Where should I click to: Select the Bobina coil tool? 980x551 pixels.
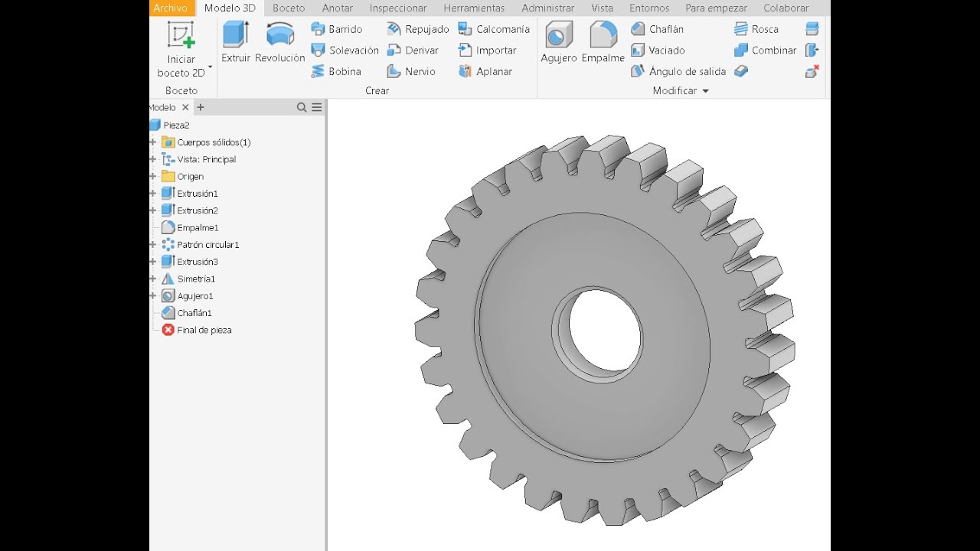[x=336, y=71]
